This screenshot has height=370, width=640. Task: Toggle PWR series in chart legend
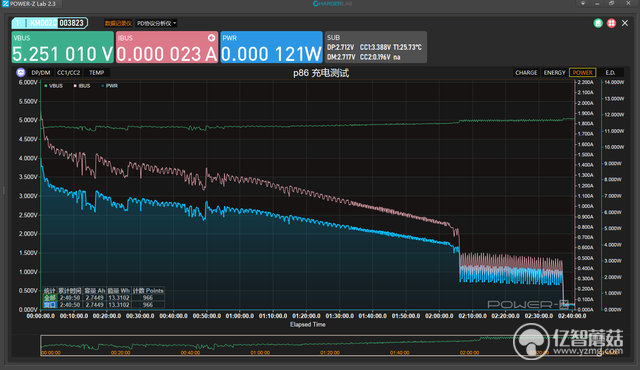[109, 86]
